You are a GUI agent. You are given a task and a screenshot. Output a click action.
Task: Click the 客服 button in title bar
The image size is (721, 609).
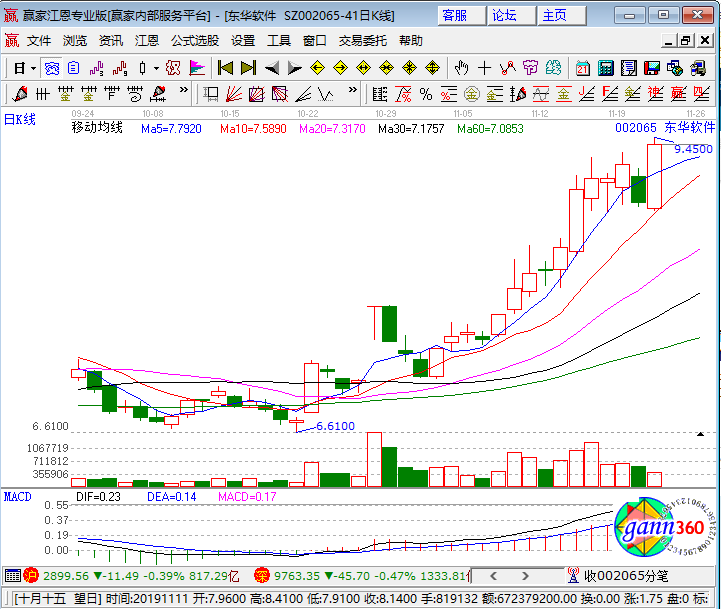[x=461, y=16]
